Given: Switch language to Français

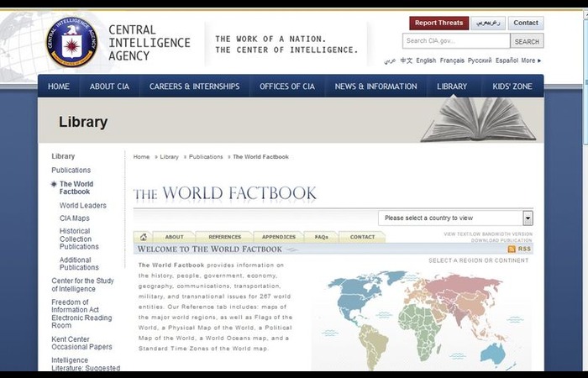Looking at the screenshot, I should (452, 60).
